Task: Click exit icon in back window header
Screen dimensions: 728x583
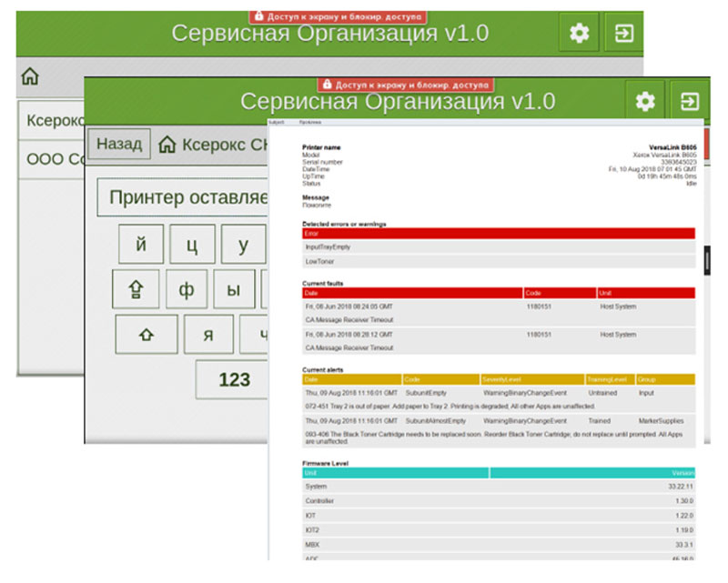Action: [x=623, y=33]
